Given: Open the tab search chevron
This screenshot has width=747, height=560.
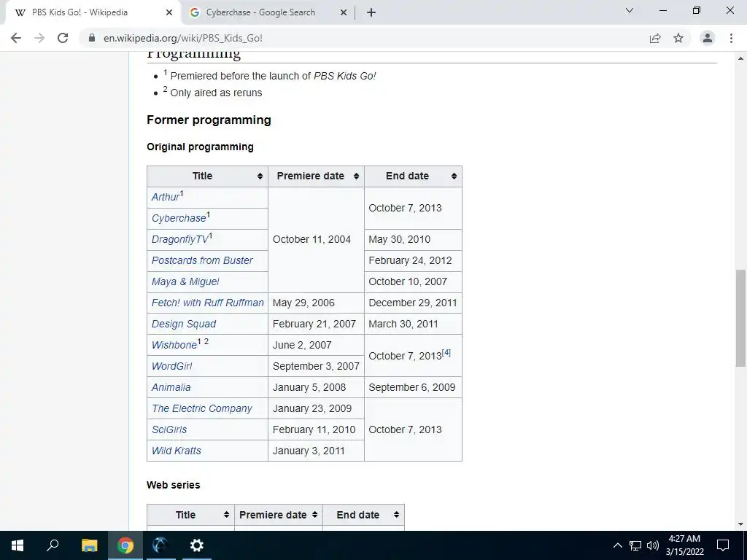Looking at the screenshot, I should (x=630, y=10).
